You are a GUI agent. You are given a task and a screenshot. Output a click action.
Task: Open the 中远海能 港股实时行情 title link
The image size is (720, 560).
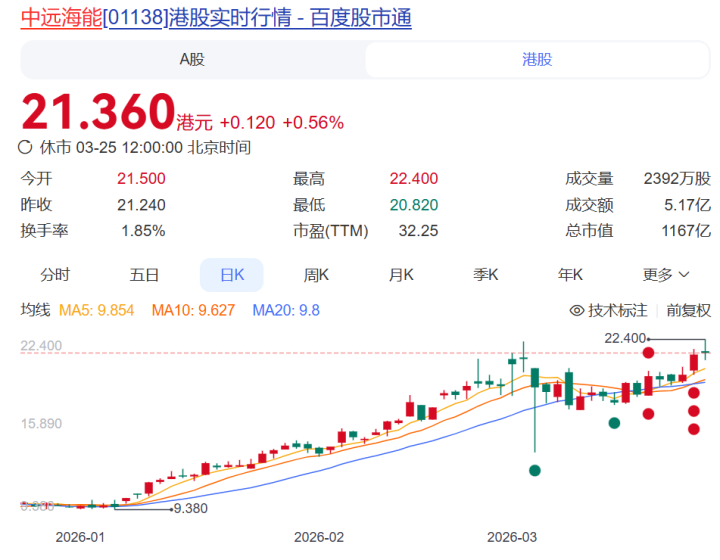tap(216, 18)
